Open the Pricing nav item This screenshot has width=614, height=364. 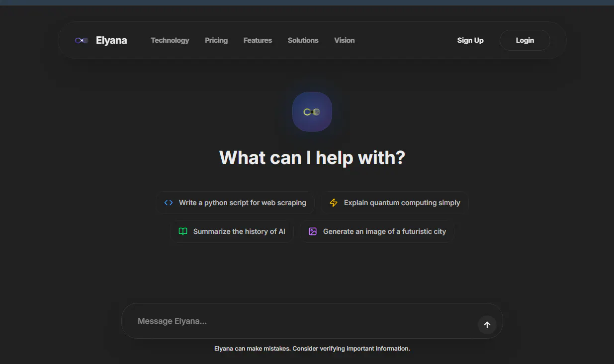coord(216,40)
